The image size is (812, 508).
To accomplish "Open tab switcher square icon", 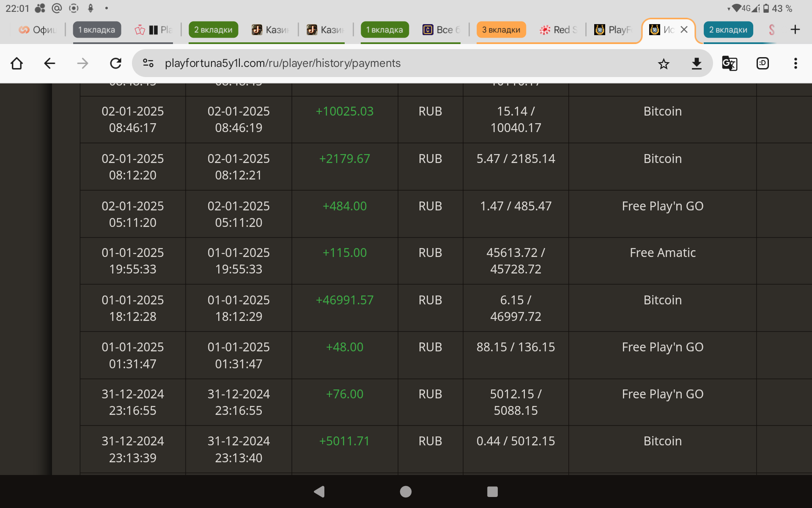I will (763, 63).
